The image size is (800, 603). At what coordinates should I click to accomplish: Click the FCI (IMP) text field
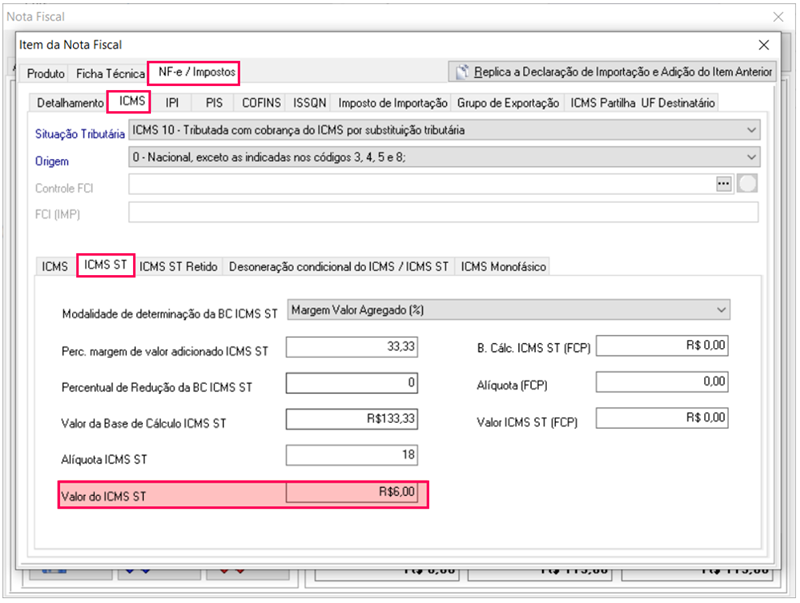[x=443, y=212]
